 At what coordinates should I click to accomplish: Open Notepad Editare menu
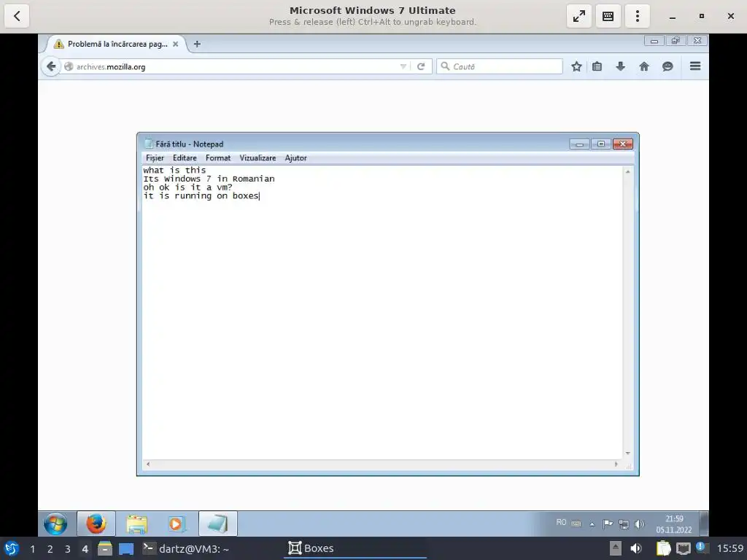[x=185, y=157]
